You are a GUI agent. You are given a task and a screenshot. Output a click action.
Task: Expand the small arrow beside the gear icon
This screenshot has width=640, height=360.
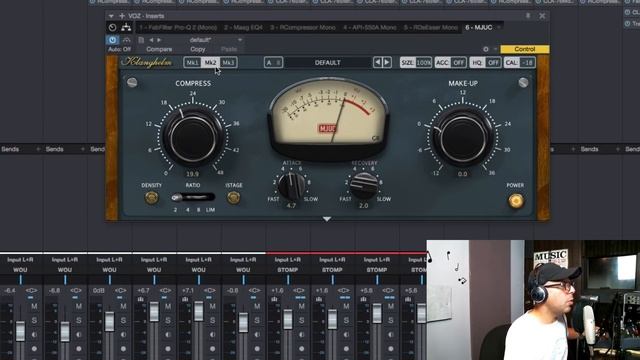(x=495, y=49)
